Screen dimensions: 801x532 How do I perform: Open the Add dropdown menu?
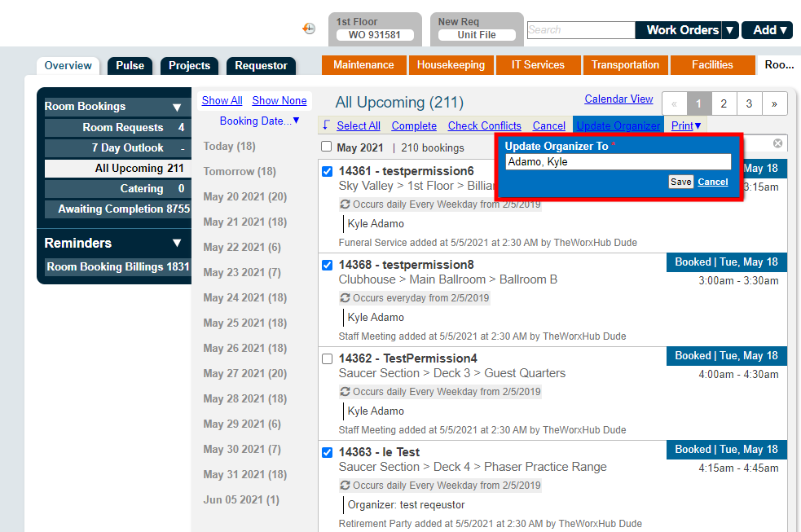(x=767, y=30)
